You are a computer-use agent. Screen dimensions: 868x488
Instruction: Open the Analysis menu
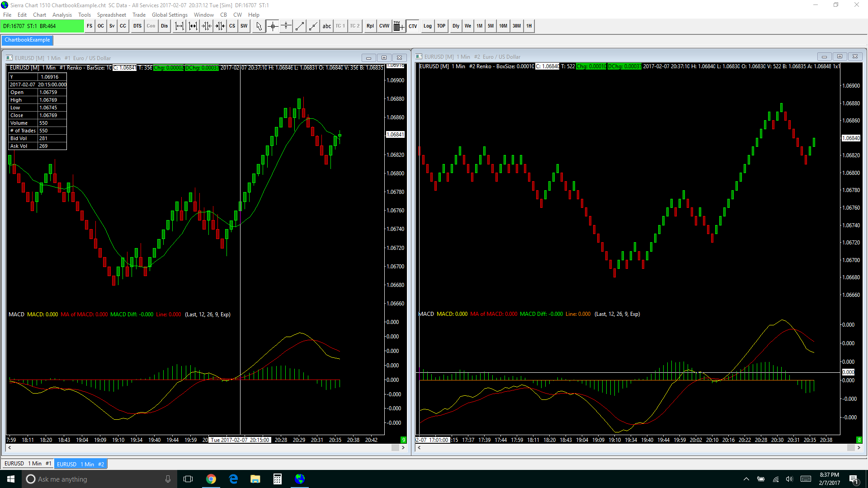pyautogui.click(x=62, y=15)
